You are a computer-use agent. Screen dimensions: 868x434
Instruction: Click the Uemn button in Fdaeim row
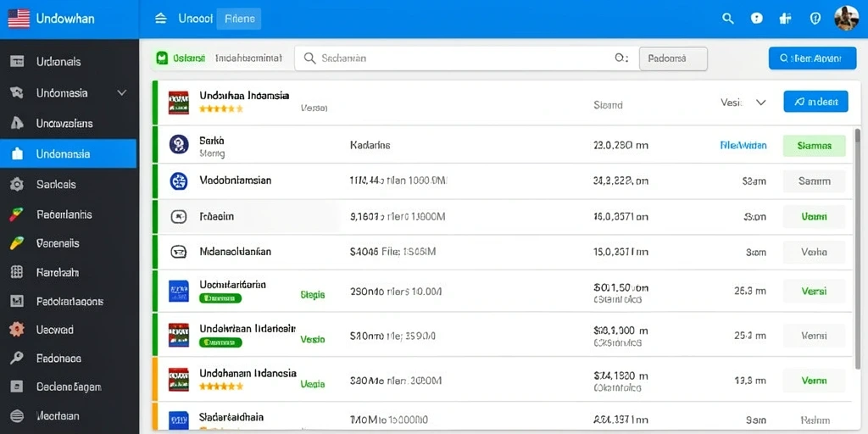[x=815, y=217]
